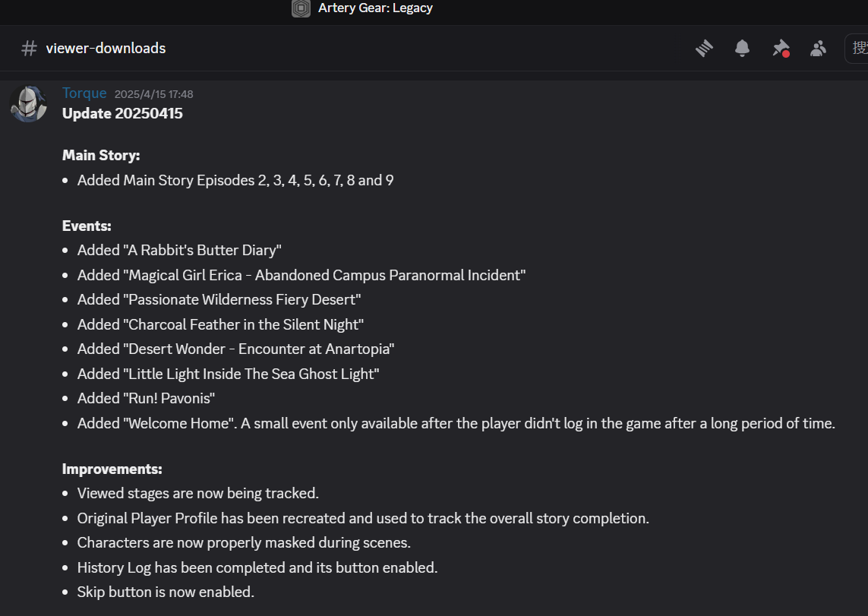Click the Torque username link
Viewport: 868px width, 616px height.
click(84, 93)
